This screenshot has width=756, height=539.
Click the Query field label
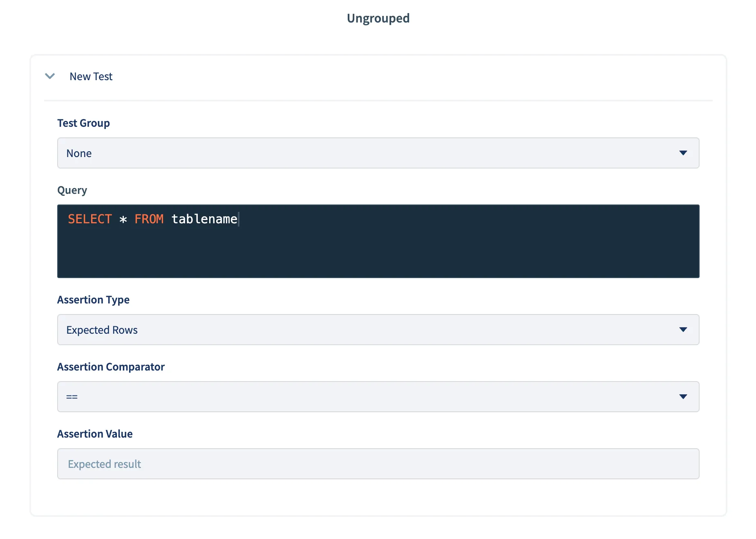(72, 190)
